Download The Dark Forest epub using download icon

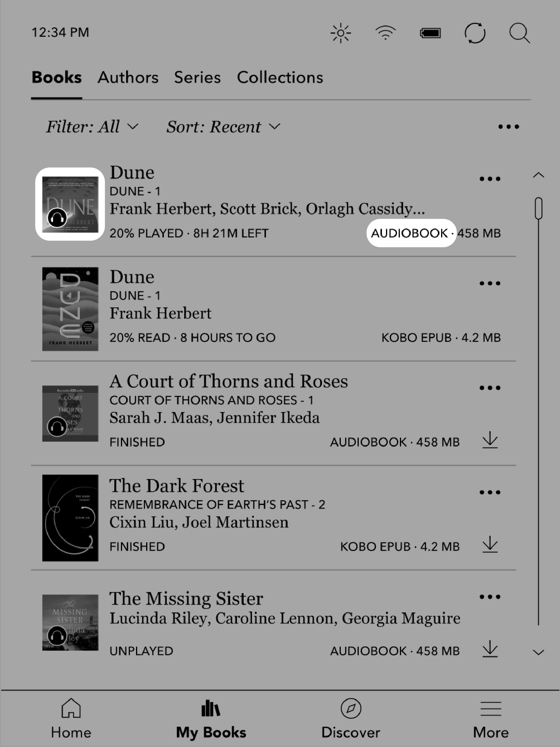490,543
